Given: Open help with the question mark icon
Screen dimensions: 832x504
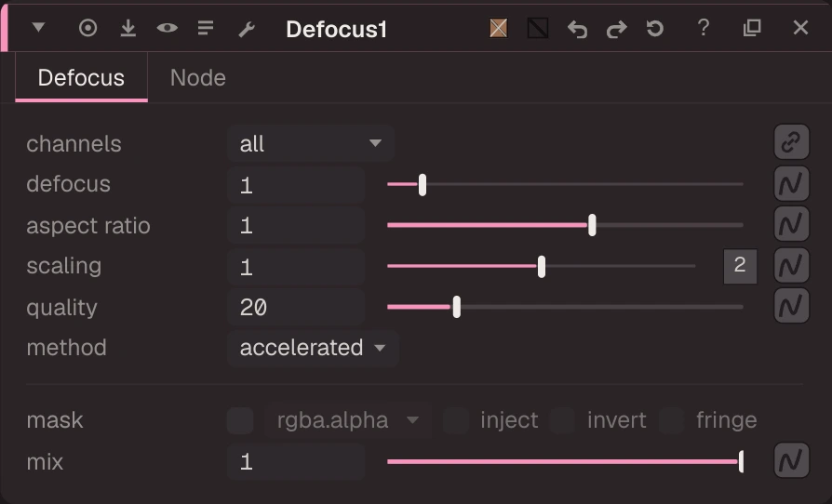Looking at the screenshot, I should (x=704, y=28).
